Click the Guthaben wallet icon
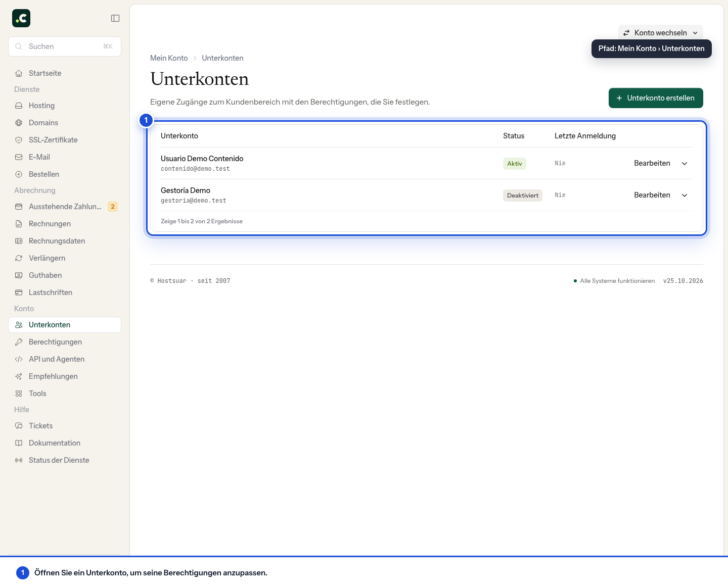This screenshot has width=728, height=588. click(x=19, y=275)
